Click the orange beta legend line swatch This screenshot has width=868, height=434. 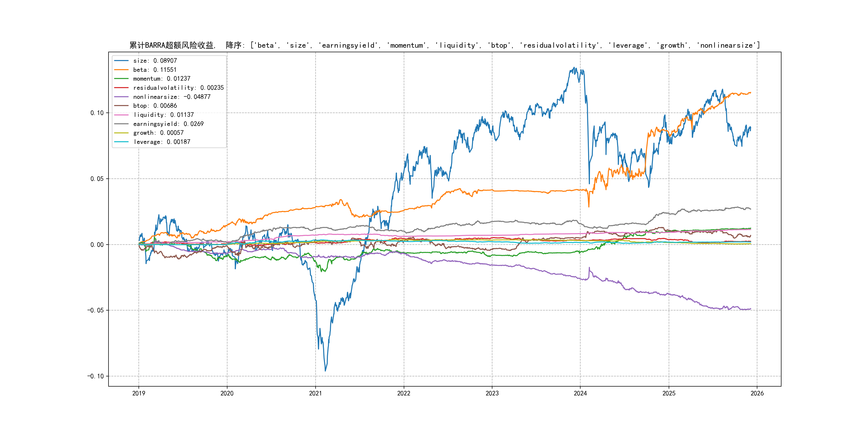click(121, 70)
